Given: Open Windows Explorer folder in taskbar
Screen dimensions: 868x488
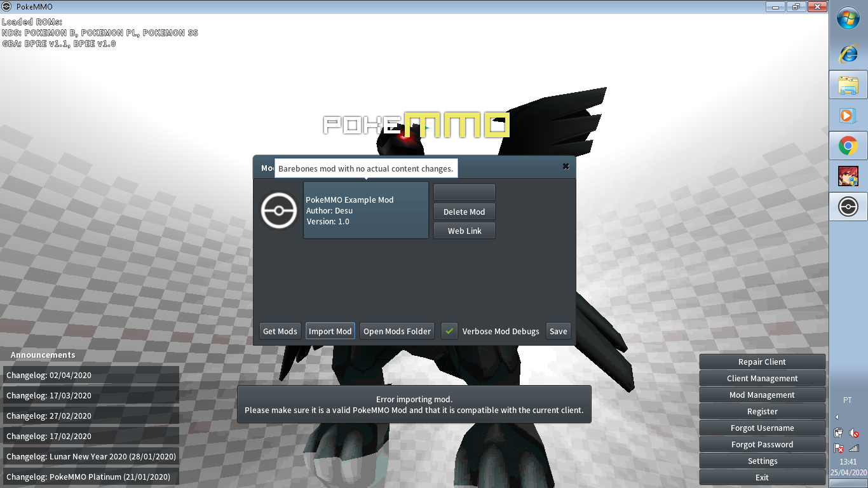Looking at the screenshot, I should pos(848,85).
